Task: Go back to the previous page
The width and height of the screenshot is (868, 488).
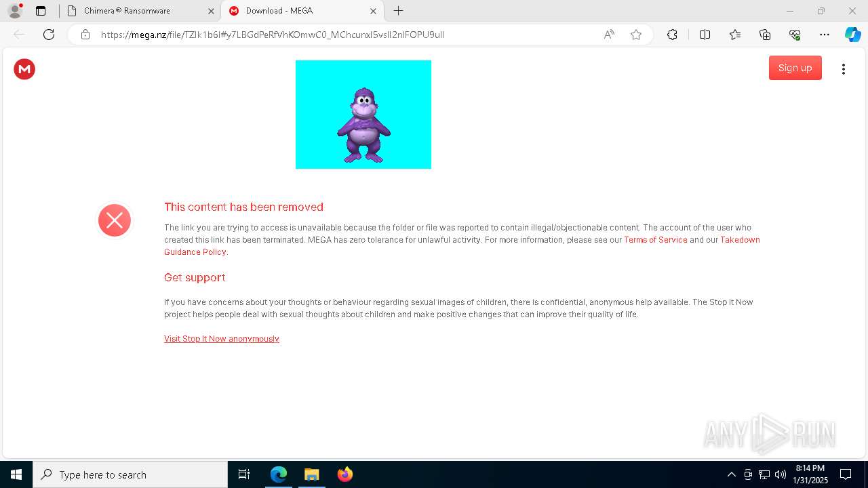Action: [19, 35]
